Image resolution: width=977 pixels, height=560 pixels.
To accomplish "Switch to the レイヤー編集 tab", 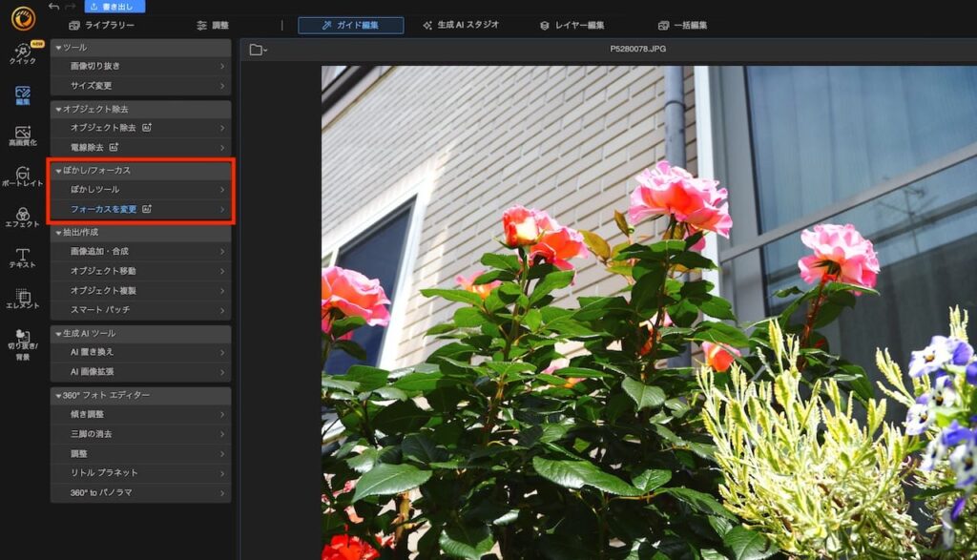I will tap(572, 26).
